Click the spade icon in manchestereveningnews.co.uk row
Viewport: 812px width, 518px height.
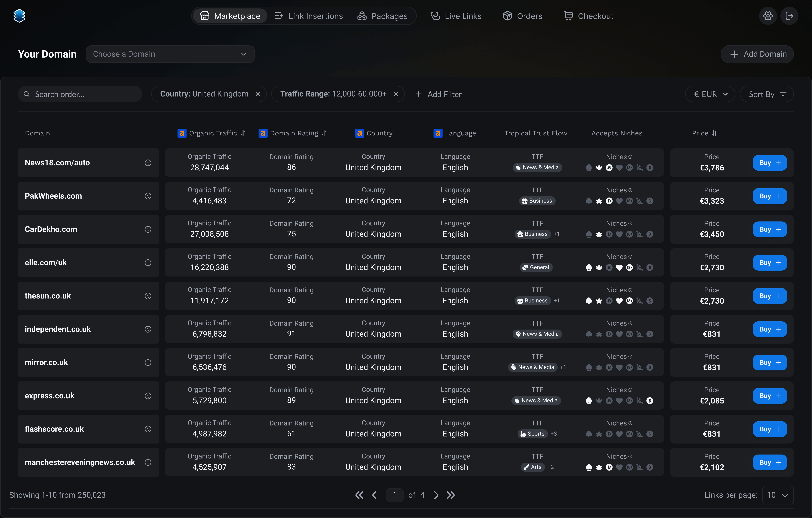(x=589, y=467)
